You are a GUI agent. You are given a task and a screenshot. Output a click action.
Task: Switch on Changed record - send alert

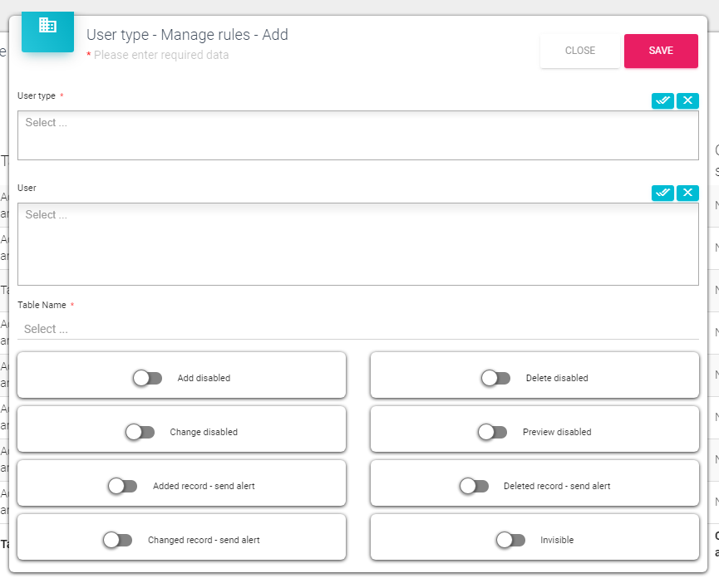[x=117, y=540]
